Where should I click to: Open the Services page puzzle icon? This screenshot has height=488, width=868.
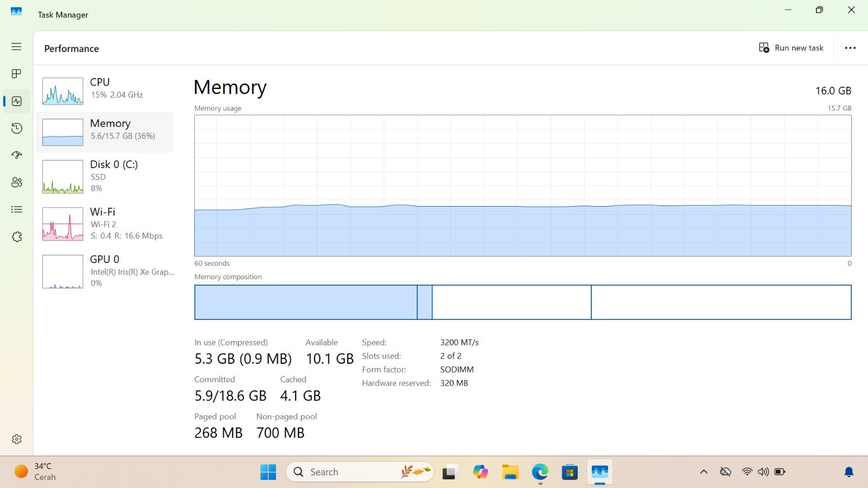[x=16, y=237]
